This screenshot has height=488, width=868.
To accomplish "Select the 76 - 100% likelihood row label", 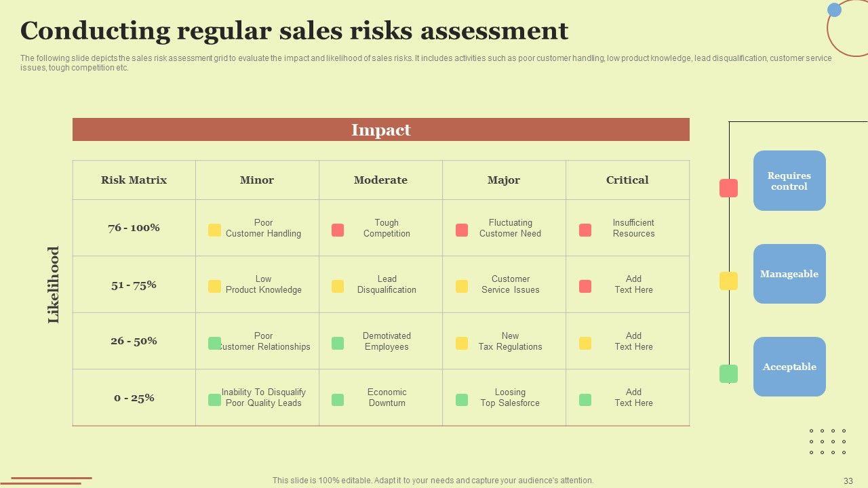I will coord(134,228).
